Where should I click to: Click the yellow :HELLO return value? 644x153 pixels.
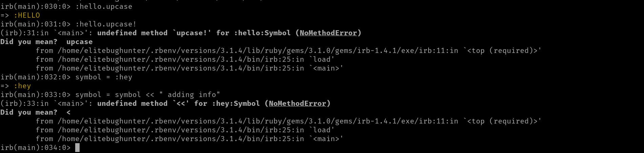tap(27, 15)
